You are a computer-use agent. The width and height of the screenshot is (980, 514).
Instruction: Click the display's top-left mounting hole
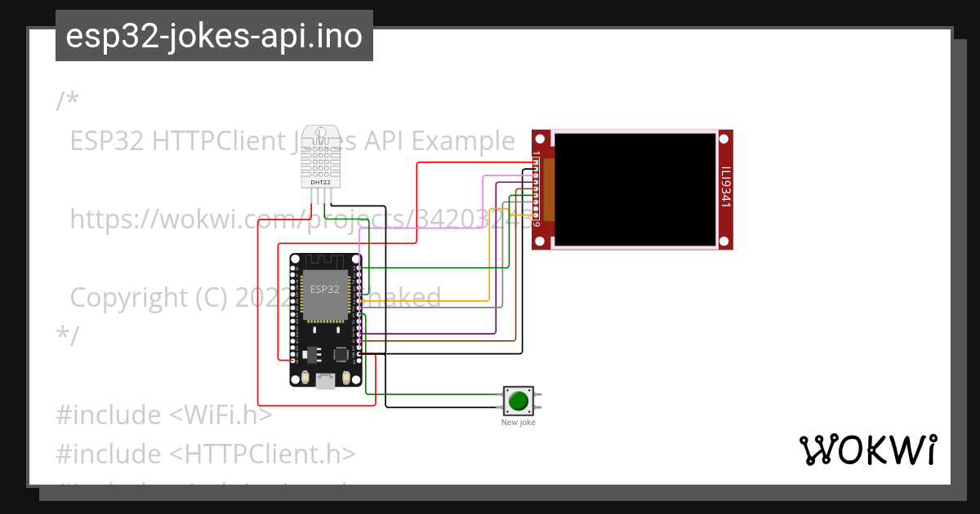pos(539,137)
